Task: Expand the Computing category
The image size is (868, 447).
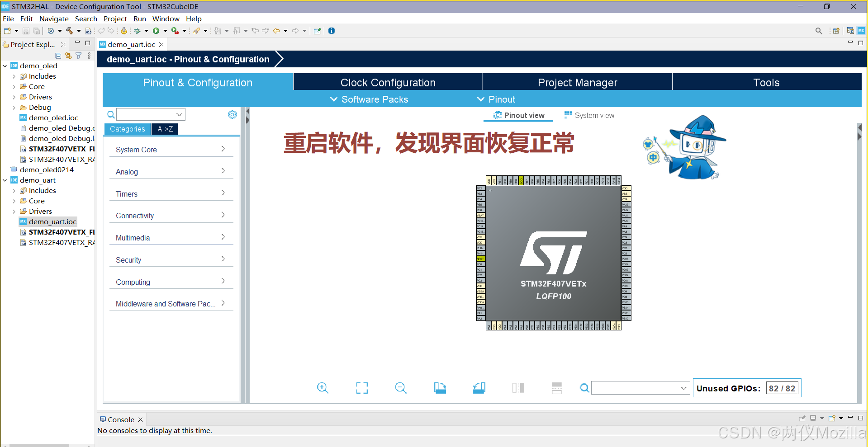Action: tap(171, 282)
